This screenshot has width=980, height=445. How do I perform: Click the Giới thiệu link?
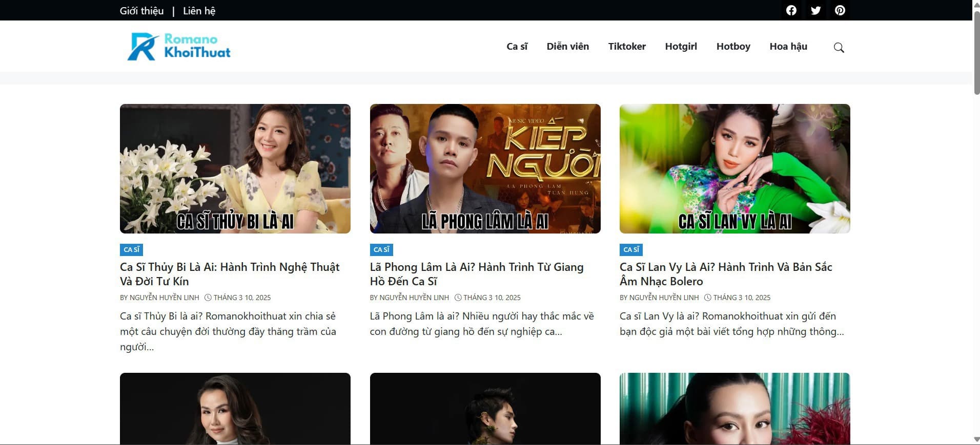141,11
